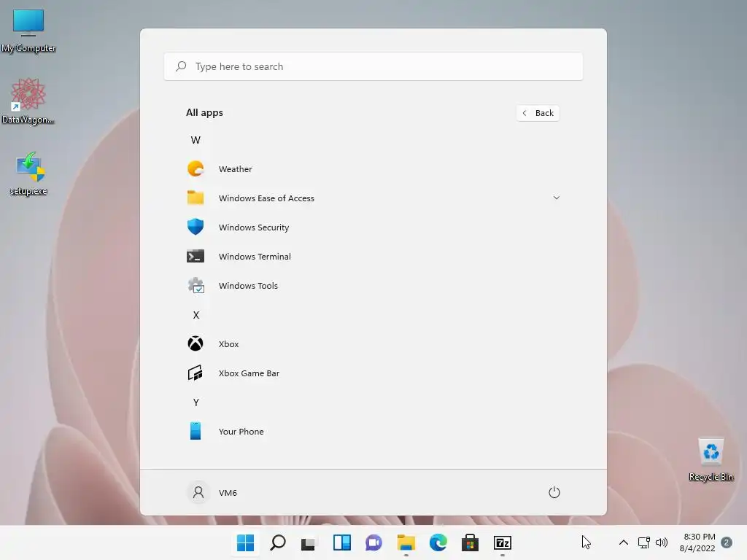Click the Y letter header

point(196,402)
